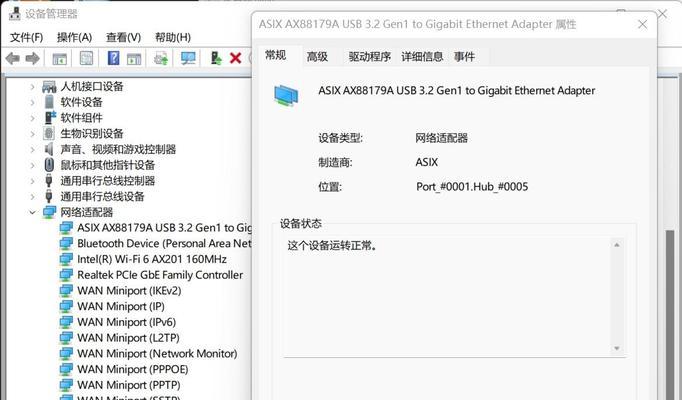Click the black device with green arrow icon

point(216,58)
